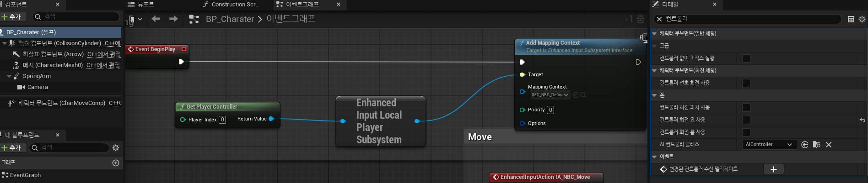The image size is (868, 183).
Task: Select the EnhancedInputAction IA_NBC_Move node
Action: (546, 178)
